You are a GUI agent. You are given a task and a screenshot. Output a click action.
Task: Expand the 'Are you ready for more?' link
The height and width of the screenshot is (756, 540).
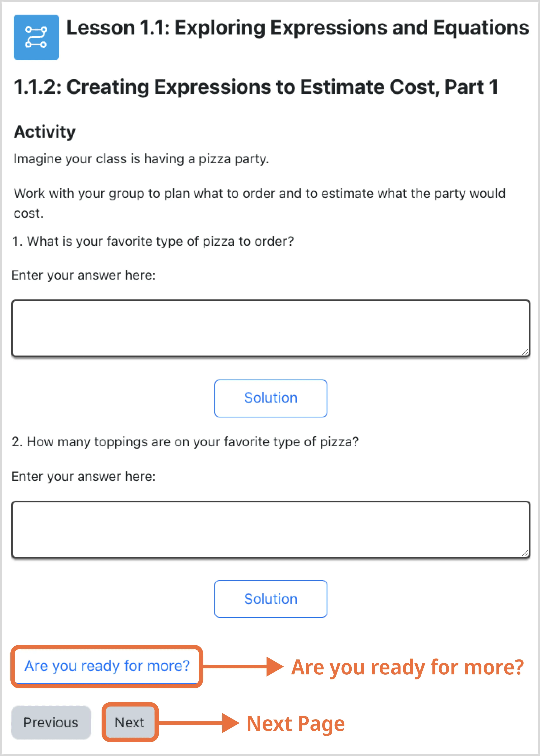pos(107,666)
